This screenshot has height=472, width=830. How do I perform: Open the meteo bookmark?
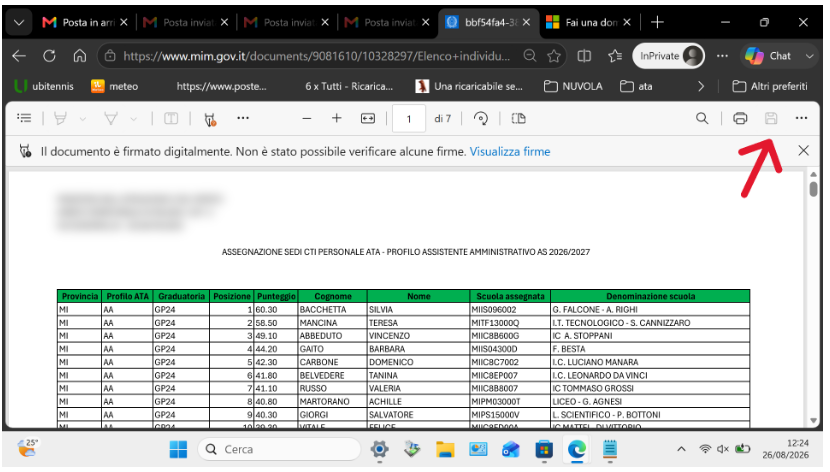[115, 86]
